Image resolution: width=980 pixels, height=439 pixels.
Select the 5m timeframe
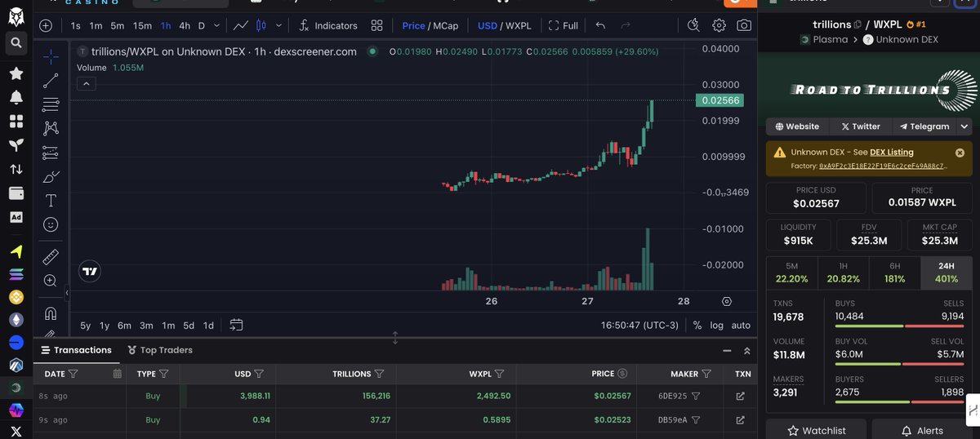pyautogui.click(x=118, y=25)
